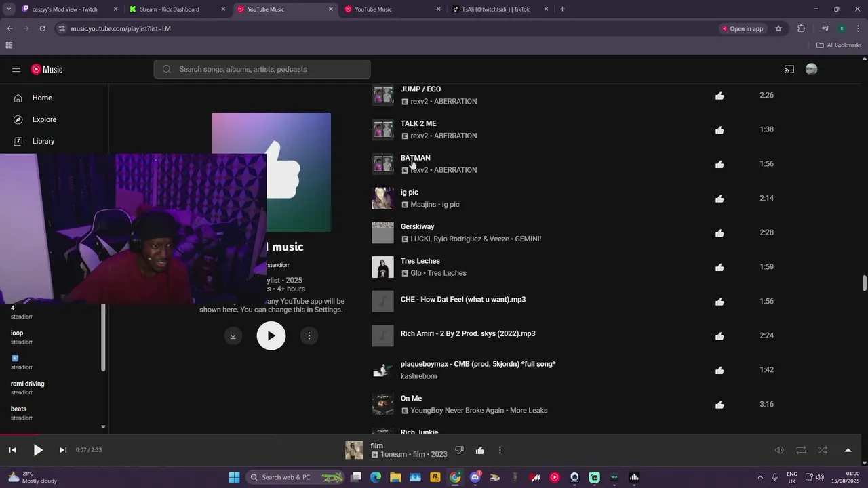Toggle like on Tres Leches

click(x=719, y=267)
